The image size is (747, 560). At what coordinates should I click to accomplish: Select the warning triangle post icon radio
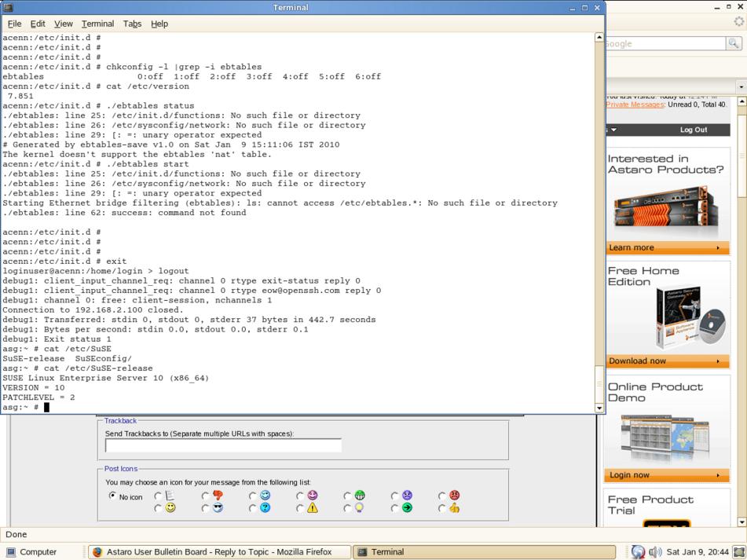300,508
